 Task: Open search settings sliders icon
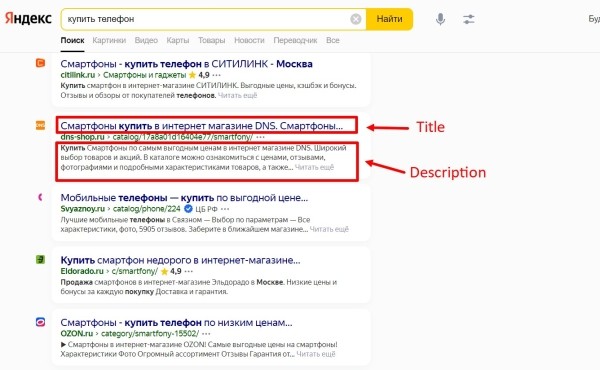coord(468,19)
